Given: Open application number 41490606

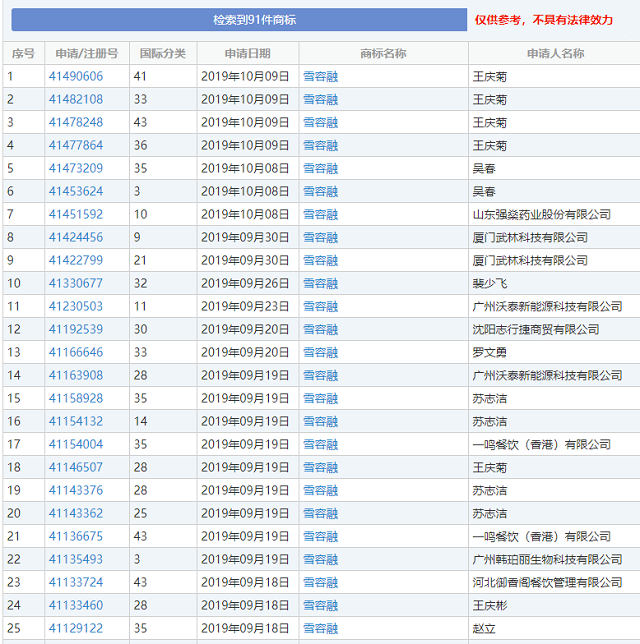Looking at the screenshot, I should 76,76.
